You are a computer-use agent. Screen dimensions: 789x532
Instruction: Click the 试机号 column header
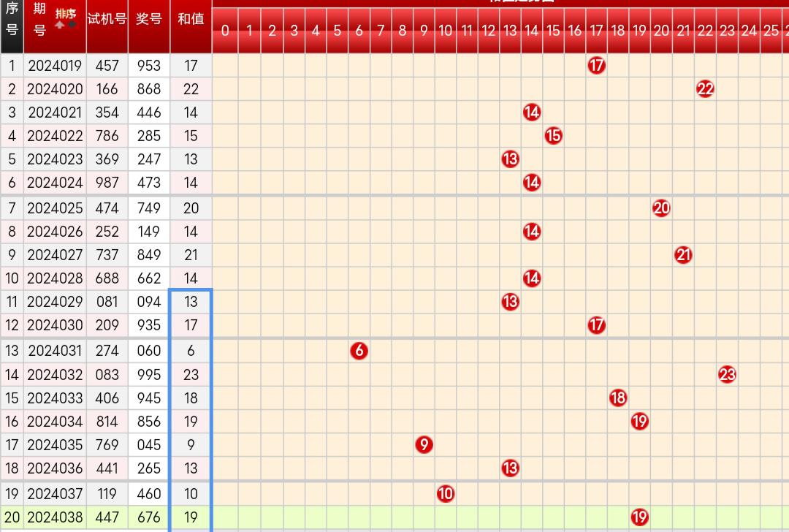(107, 20)
